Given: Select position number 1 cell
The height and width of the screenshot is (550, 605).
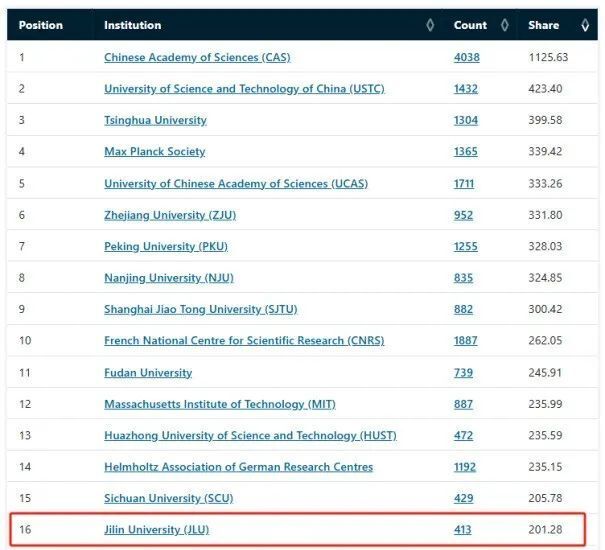Looking at the screenshot, I should pyautogui.click(x=22, y=57).
